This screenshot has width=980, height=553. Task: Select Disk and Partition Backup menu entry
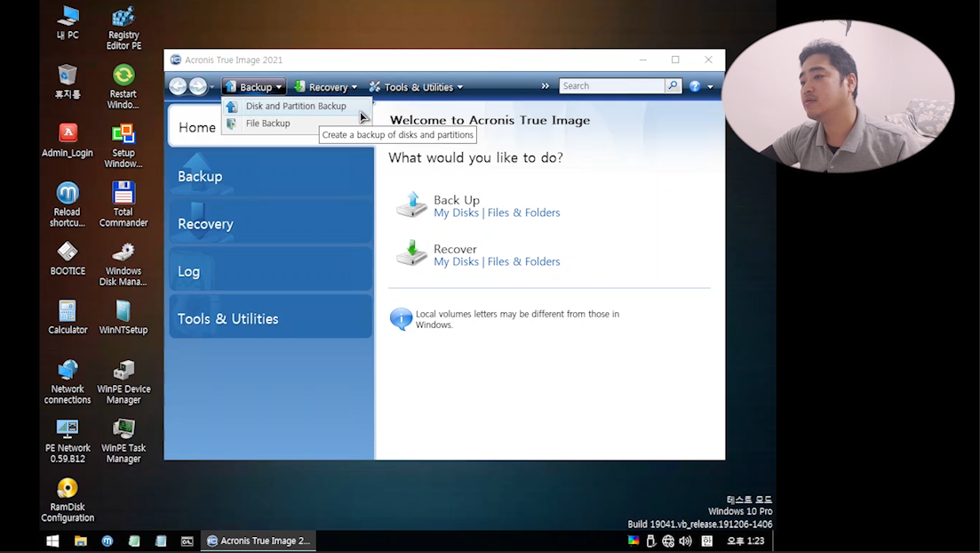pos(297,107)
